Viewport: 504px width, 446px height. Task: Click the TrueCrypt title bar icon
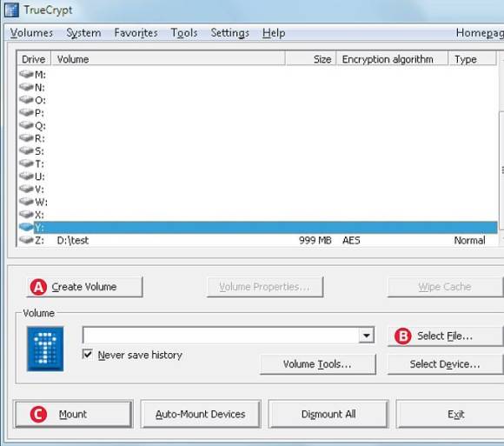point(11,10)
